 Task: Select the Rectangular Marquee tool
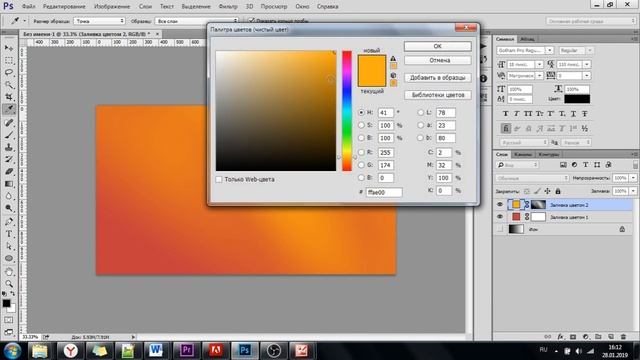(9, 60)
